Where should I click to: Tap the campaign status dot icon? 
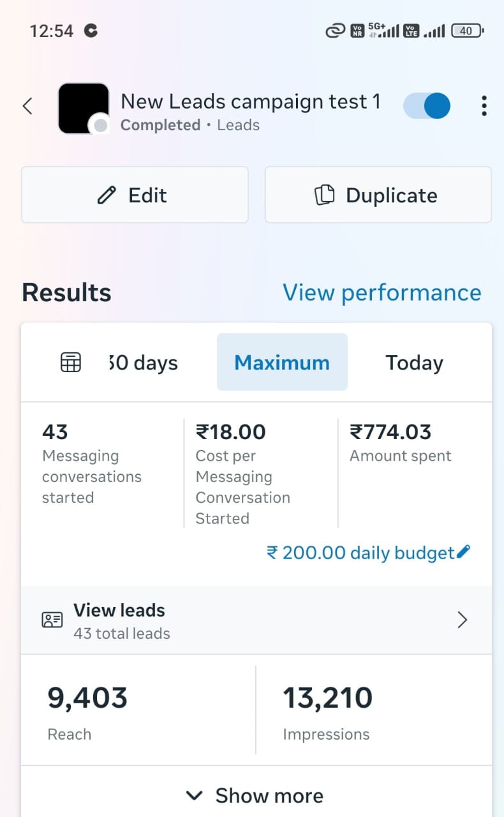point(100,125)
